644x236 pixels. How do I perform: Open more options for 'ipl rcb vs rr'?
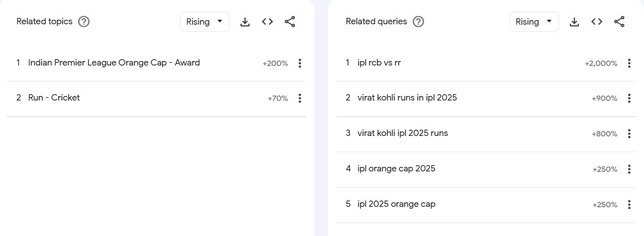coord(629,63)
